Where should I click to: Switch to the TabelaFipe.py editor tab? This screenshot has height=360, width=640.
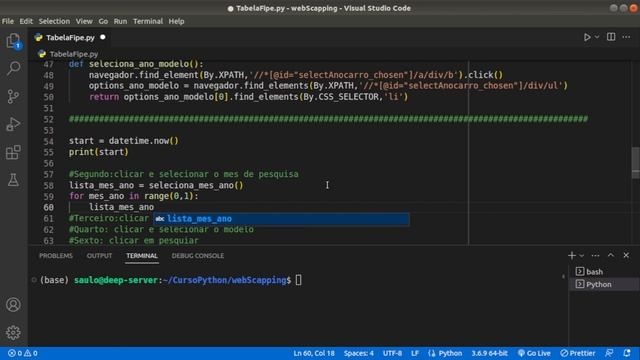pyautogui.click(x=70, y=38)
